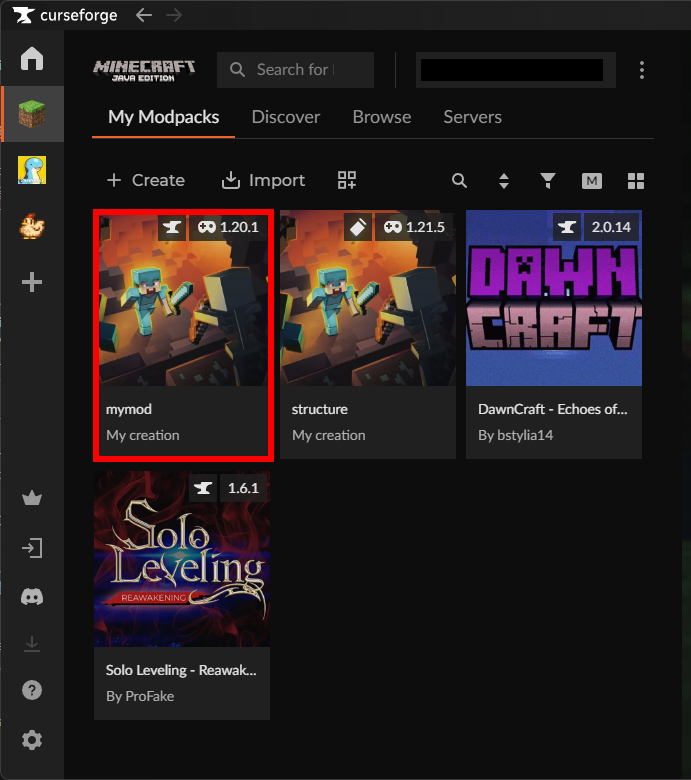Click the Import button

pyautogui.click(x=263, y=180)
